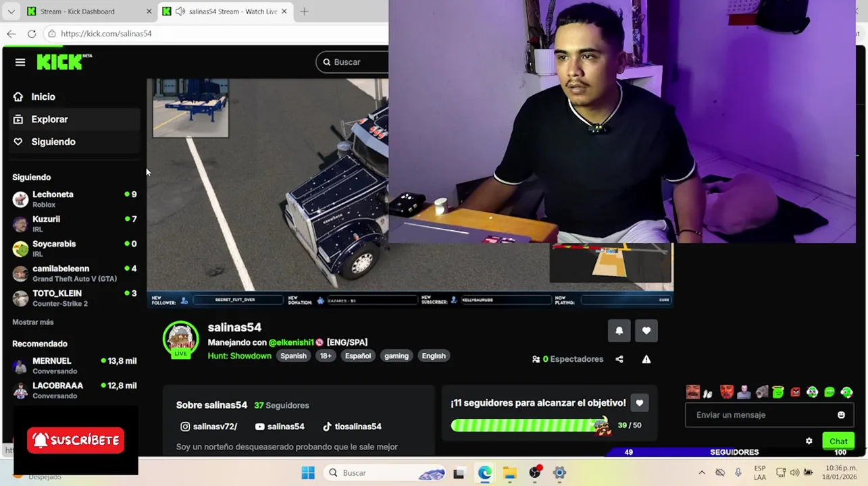Click the Kick search field Buscar
The width and height of the screenshot is (868, 486).
pyautogui.click(x=352, y=62)
